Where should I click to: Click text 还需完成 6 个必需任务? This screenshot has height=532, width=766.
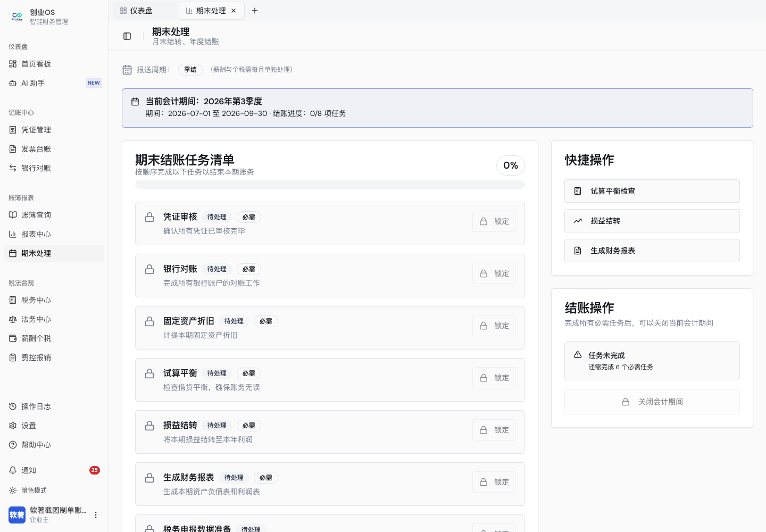tap(621, 367)
